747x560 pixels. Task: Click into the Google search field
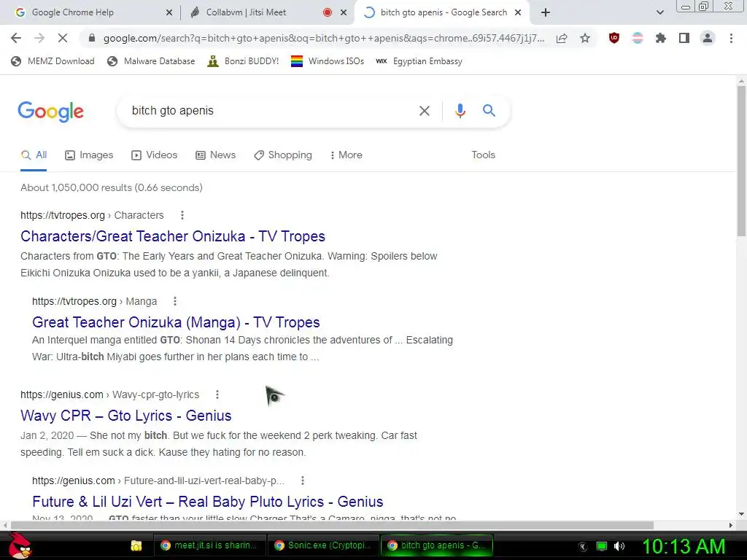tap(271, 111)
